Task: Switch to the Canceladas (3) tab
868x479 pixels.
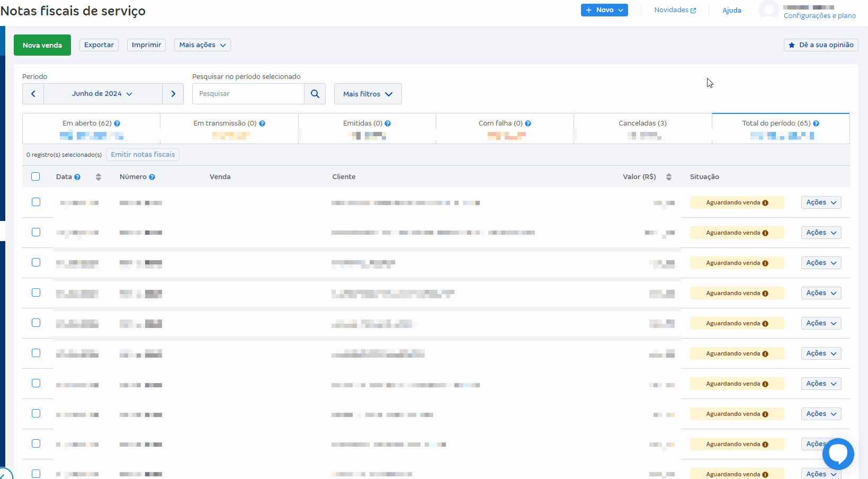Action: [642, 123]
